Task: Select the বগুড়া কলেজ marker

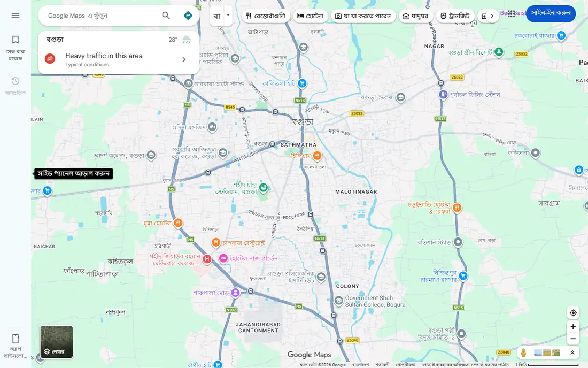Action: 400,97
